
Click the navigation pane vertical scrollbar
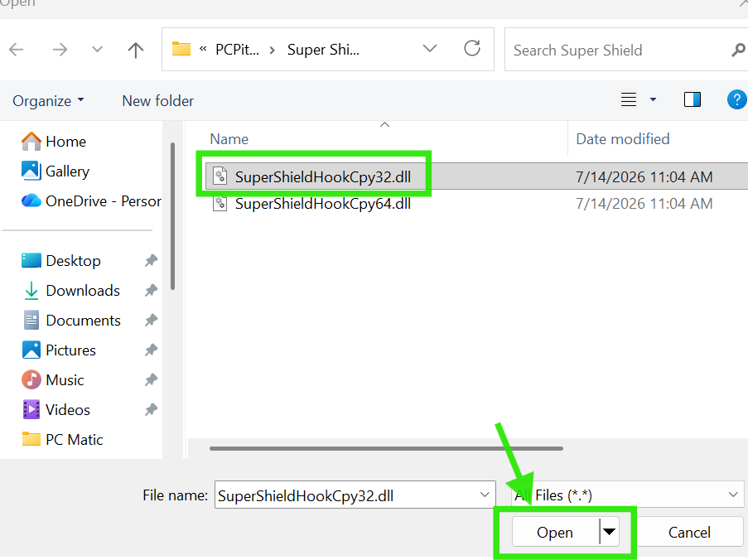point(172,216)
